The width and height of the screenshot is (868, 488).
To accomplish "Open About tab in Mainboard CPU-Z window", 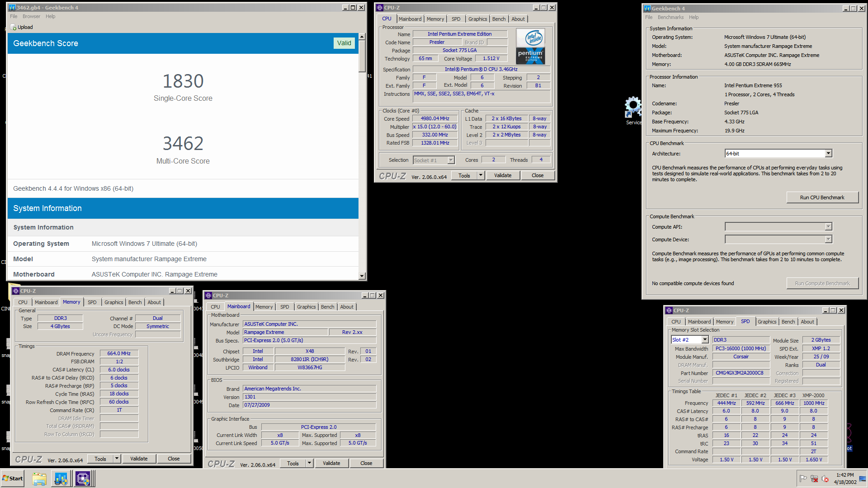I will 347,307.
